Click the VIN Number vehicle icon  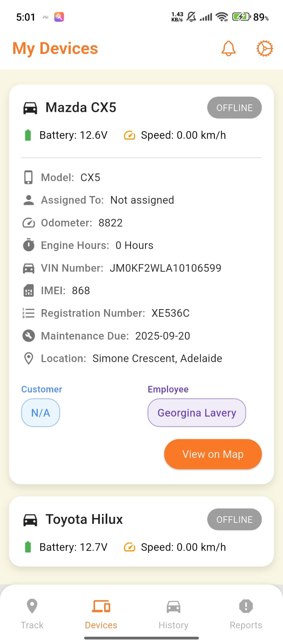pyautogui.click(x=28, y=268)
